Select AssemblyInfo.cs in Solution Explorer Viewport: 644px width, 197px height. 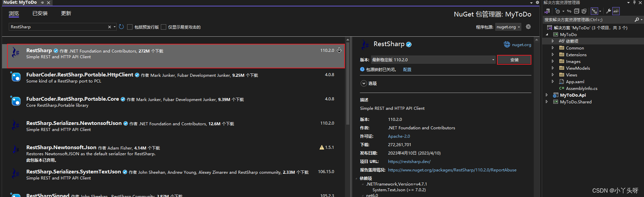582,88
